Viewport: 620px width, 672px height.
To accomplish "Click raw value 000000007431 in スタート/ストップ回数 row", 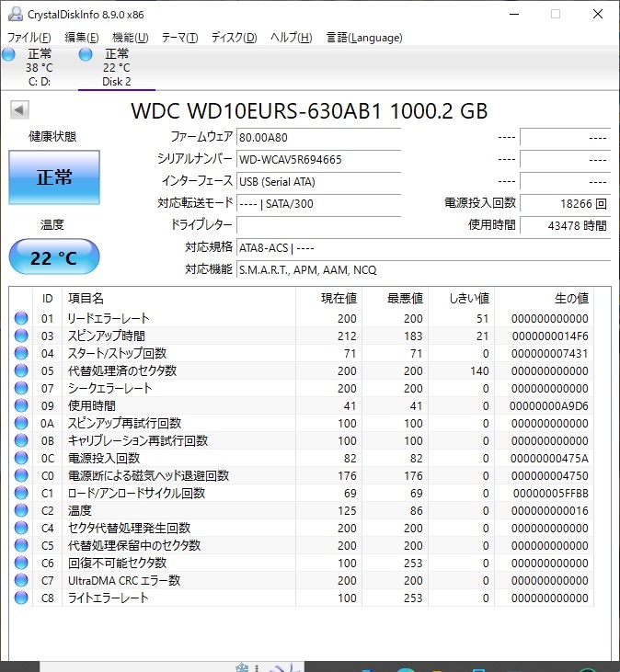I will 550,354.
